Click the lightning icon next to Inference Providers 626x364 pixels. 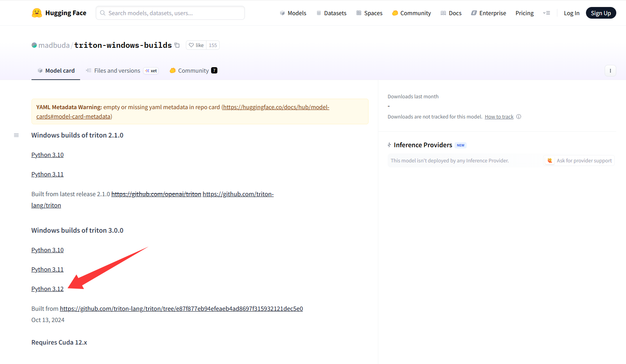click(389, 145)
